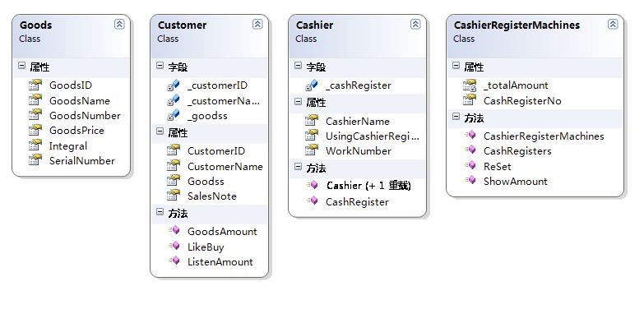
Task: Collapse the 属性 section in Goods class
Action: point(21,65)
